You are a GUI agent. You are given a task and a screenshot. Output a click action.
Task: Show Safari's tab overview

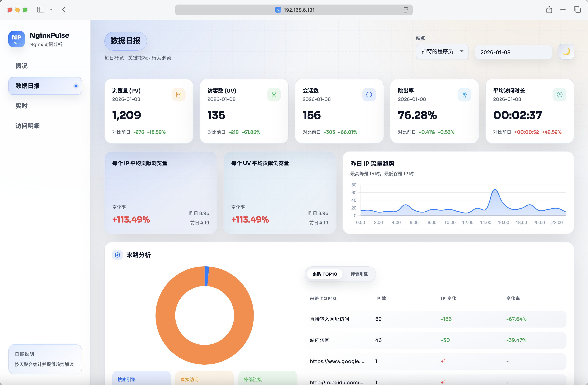tap(577, 10)
